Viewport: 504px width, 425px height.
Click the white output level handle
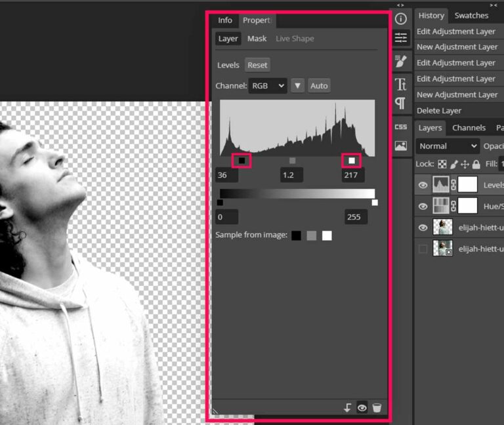[375, 203]
